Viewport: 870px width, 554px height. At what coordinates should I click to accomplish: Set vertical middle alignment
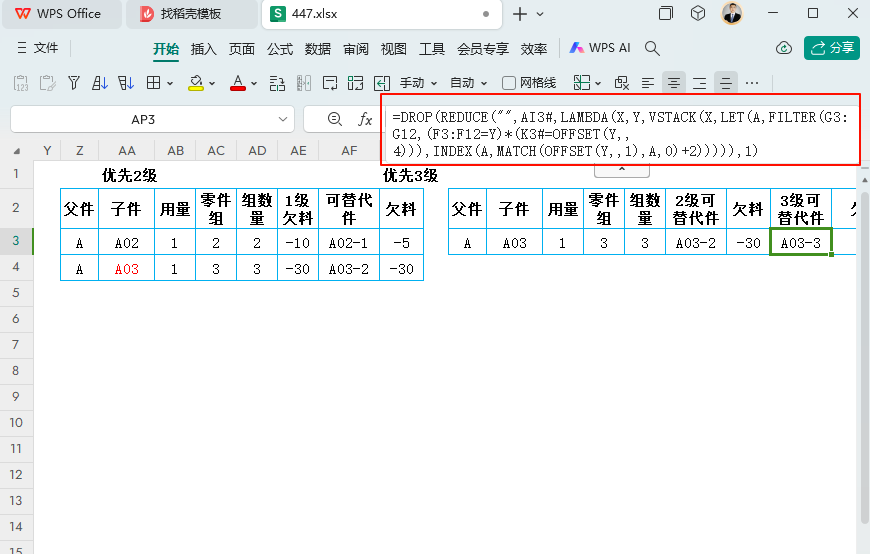[x=726, y=83]
